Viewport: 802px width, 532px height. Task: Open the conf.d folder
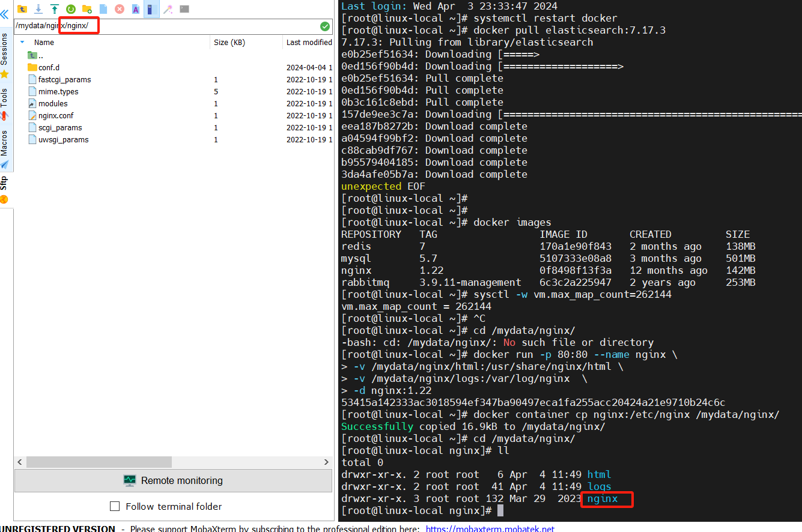tap(49, 67)
